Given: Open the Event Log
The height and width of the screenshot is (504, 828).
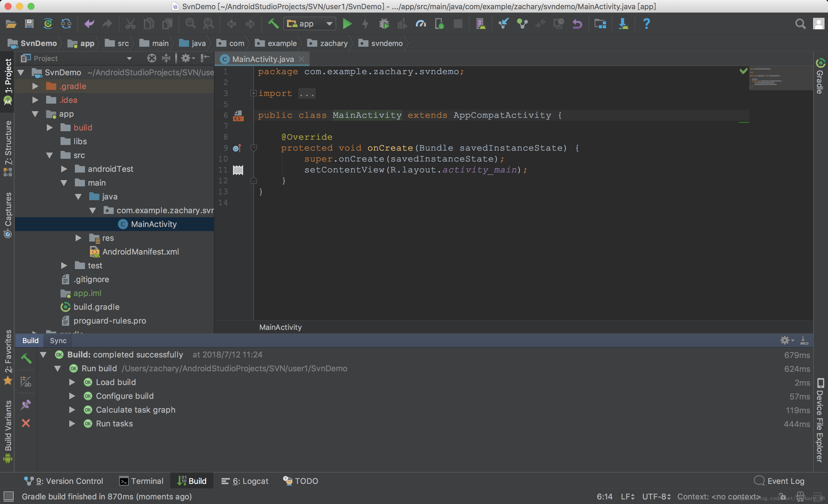Looking at the screenshot, I should (x=779, y=480).
